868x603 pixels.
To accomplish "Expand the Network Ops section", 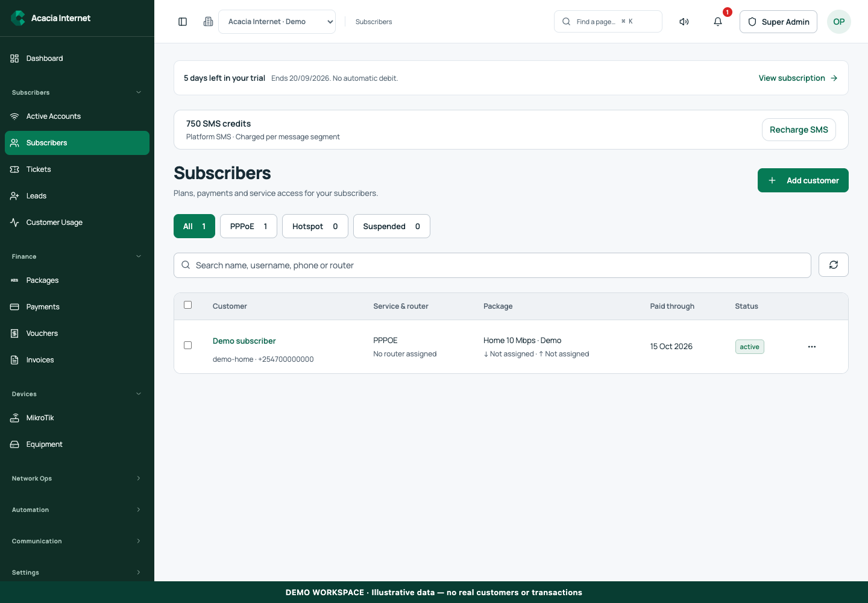I will [x=77, y=478].
